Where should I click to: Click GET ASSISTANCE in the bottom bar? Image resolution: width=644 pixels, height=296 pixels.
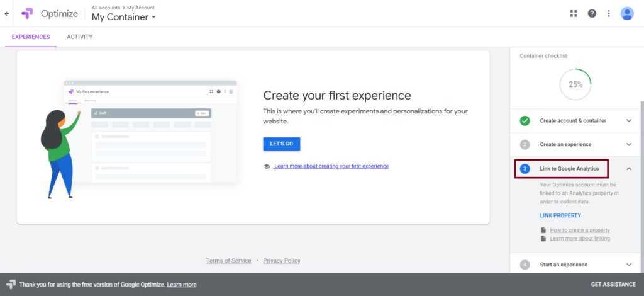click(x=613, y=285)
